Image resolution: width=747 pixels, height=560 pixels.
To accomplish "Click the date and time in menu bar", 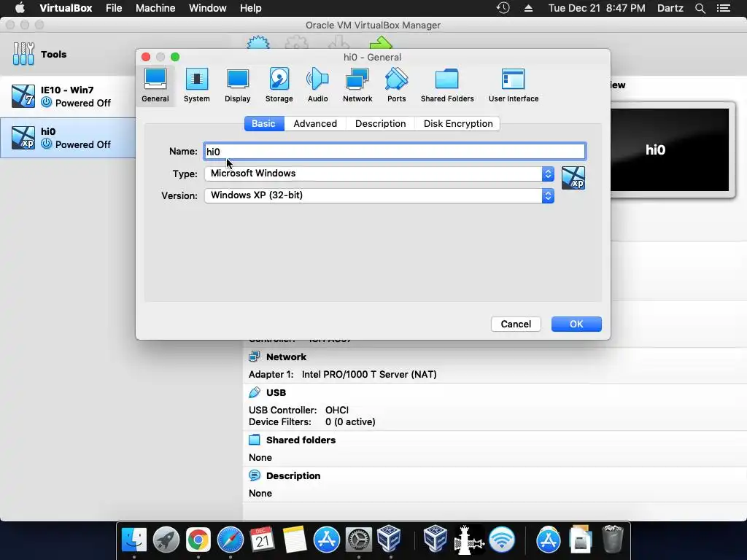I will (597, 8).
